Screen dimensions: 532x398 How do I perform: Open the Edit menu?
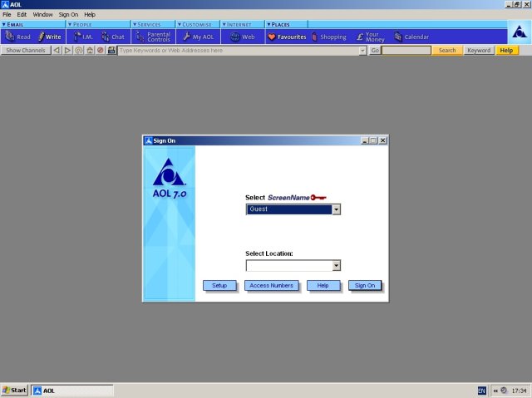pyautogui.click(x=22, y=15)
